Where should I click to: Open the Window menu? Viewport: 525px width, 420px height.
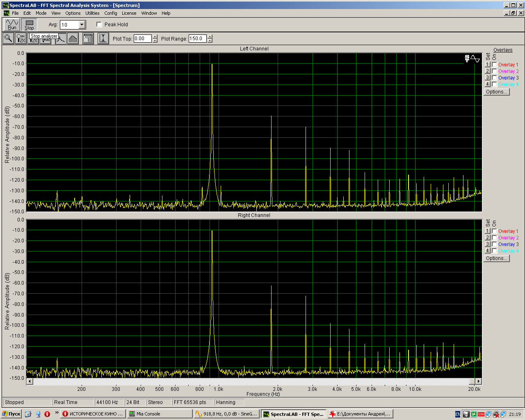click(x=149, y=13)
